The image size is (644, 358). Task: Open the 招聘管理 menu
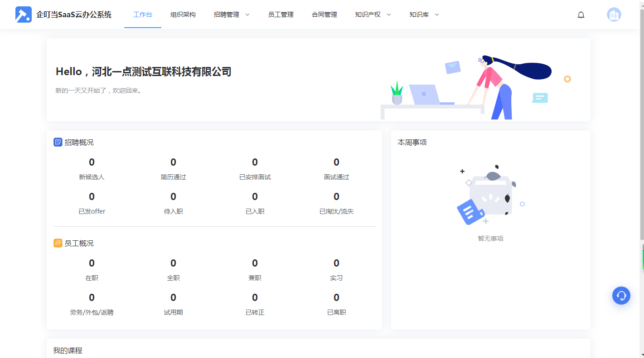227,14
